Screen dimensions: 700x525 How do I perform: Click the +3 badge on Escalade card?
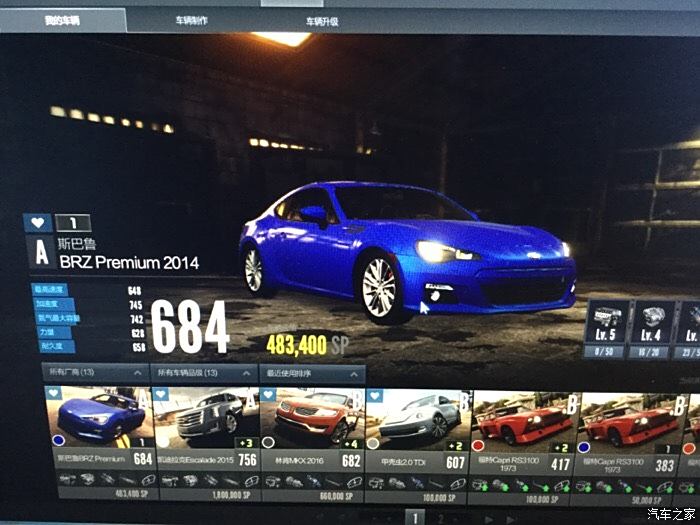point(246,443)
